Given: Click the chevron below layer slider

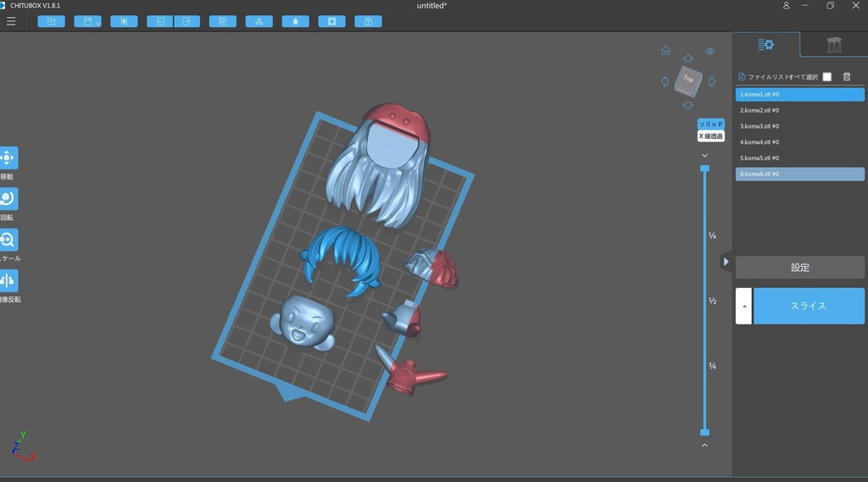Looking at the screenshot, I should (x=704, y=445).
